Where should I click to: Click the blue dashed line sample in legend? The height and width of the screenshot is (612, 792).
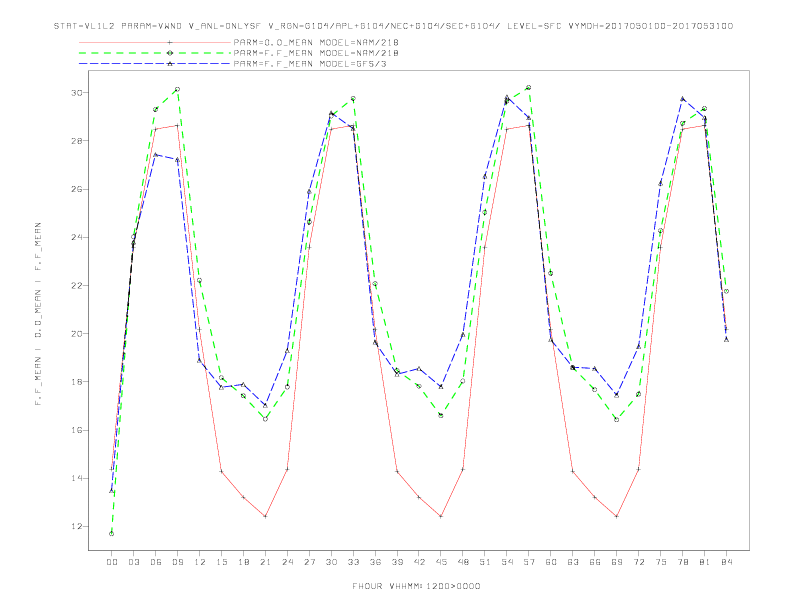tap(155, 64)
